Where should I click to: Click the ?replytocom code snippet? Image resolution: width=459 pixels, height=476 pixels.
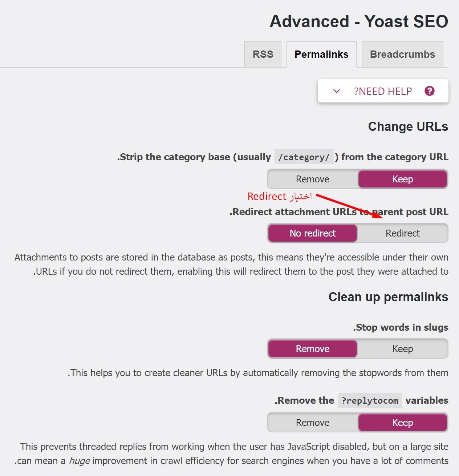[370, 400]
